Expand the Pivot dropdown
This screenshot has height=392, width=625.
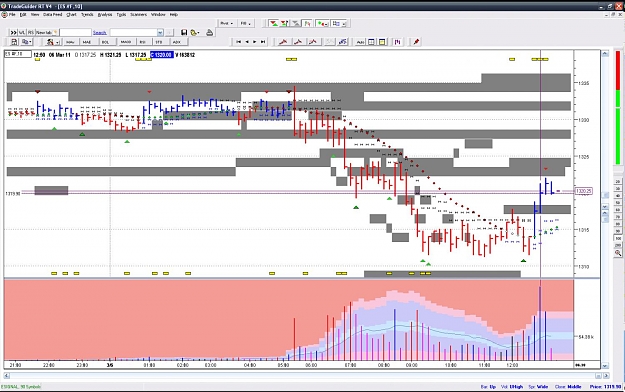(x=226, y=24)
